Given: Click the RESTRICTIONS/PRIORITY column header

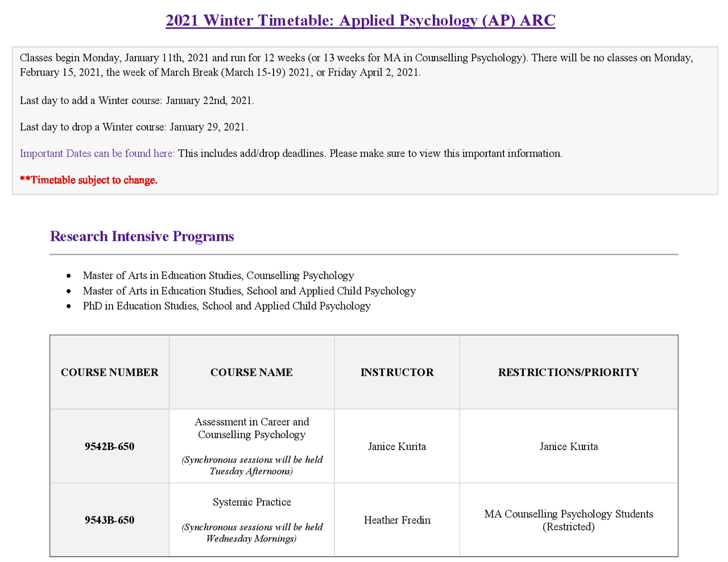Looking at the screenshot, I should (568, 372).
